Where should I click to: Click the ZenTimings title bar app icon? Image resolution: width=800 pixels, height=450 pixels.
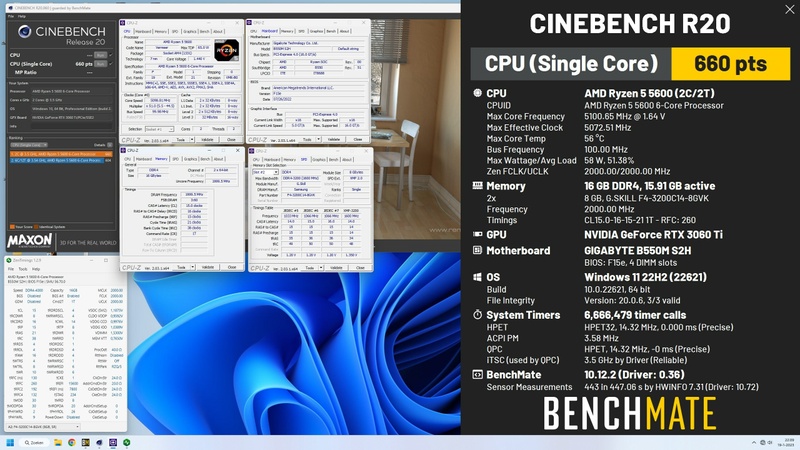pos(9,260)
